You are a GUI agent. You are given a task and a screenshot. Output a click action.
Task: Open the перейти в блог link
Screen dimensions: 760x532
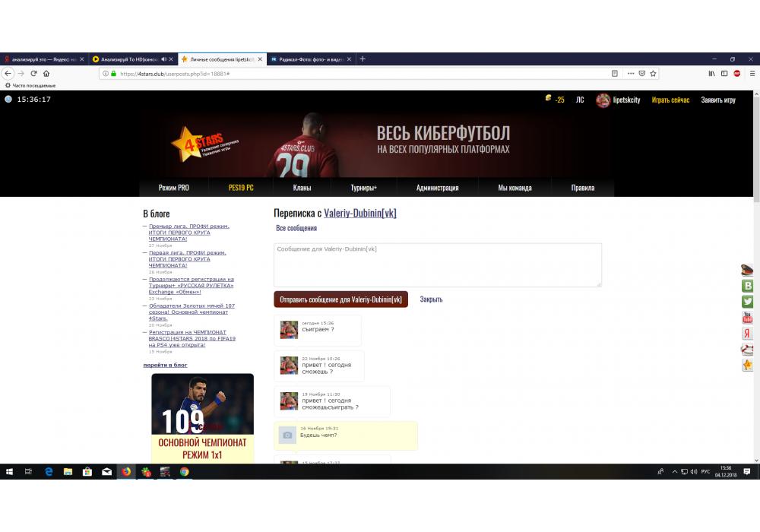165,365
